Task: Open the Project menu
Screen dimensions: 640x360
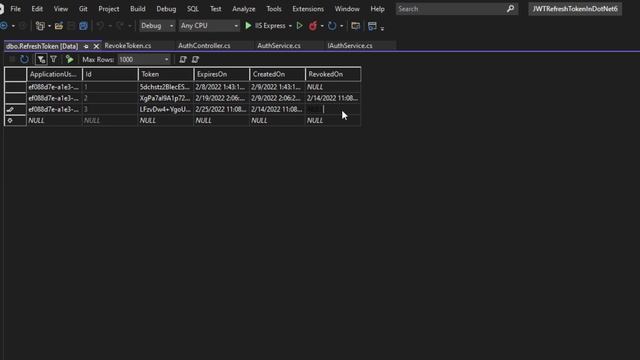Action: (109, 9)
